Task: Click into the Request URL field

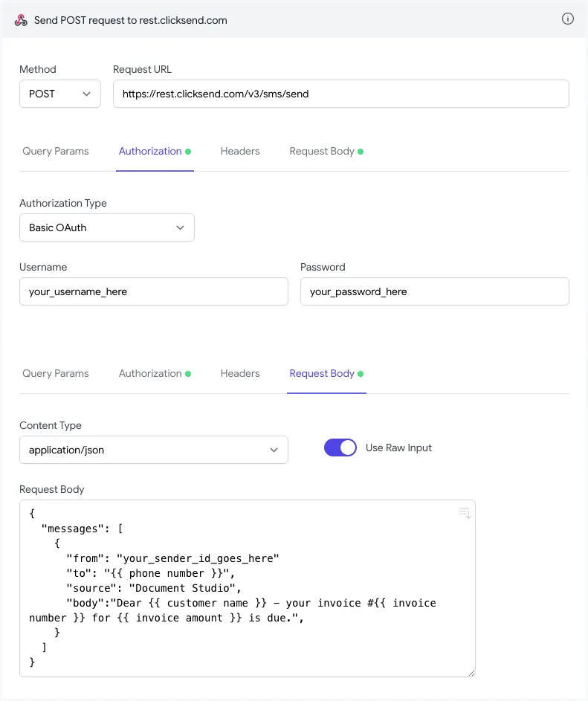Action: (340, 94)
